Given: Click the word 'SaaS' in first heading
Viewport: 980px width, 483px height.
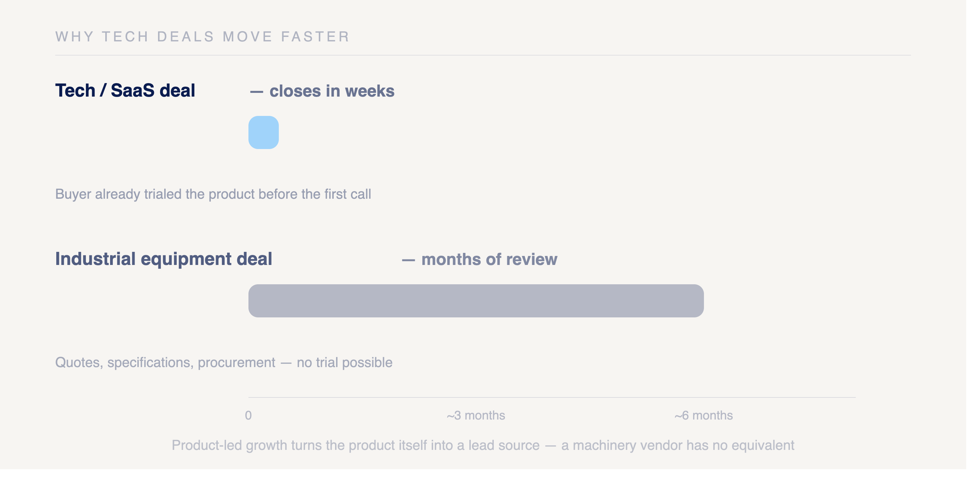Looking at the screenshot, I should (x=133, y=90).
